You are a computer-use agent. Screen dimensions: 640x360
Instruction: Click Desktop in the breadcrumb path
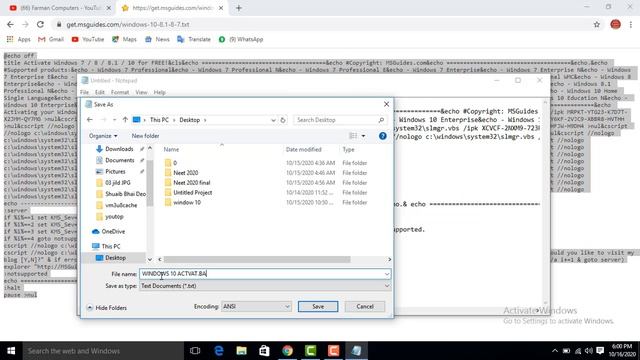click(x=190, y=120)
